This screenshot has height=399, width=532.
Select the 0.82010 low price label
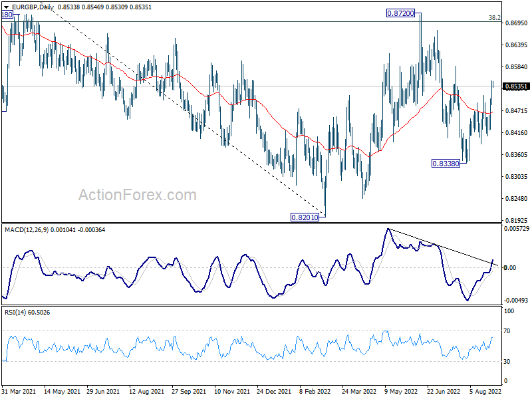(x=305, y=217)
